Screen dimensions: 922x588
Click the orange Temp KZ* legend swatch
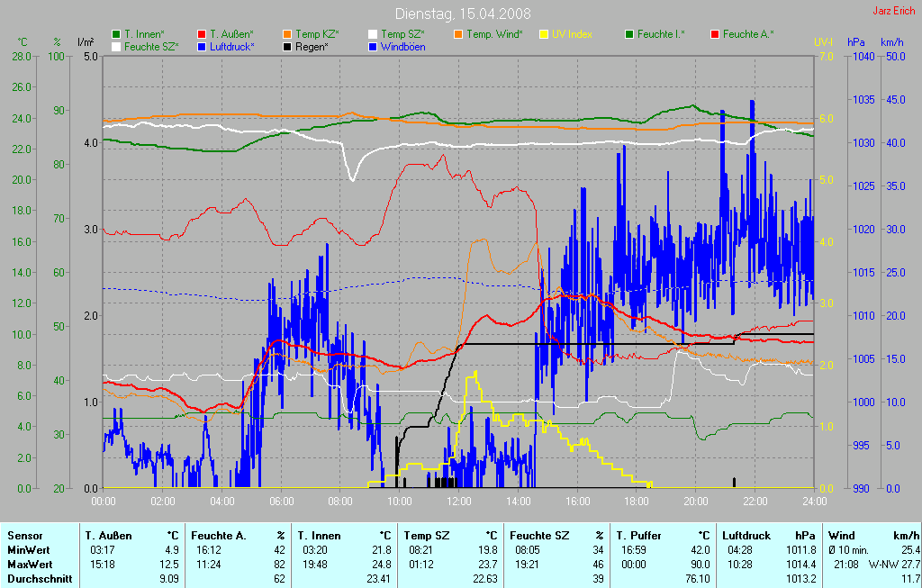[x=287, y=35]
